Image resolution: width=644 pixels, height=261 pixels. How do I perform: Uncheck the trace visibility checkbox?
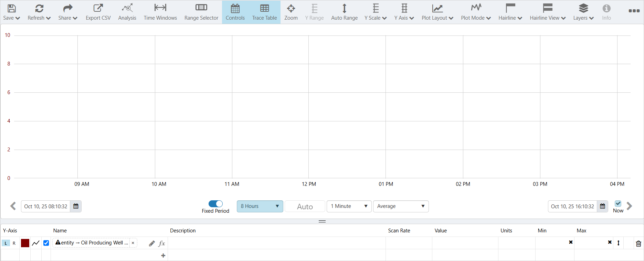pos(46,243)
